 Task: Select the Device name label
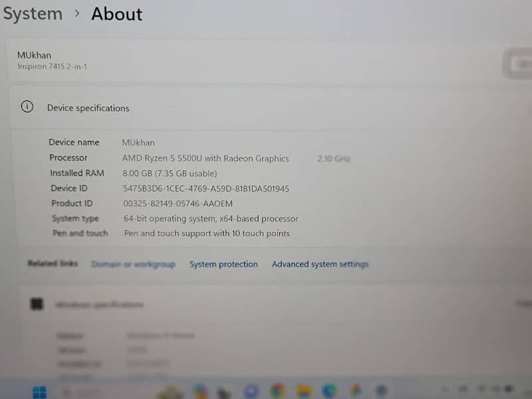(x=74, y=142)
